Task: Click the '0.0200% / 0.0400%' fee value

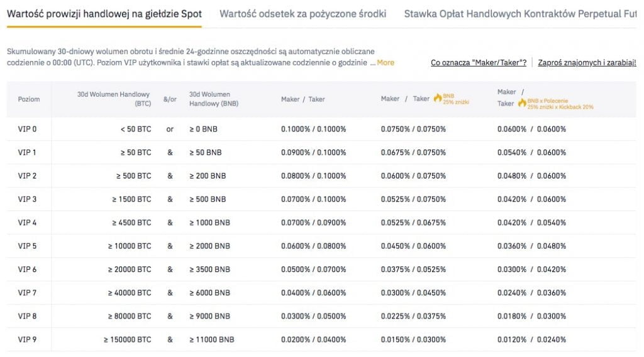Action: (x=313, y=339)
